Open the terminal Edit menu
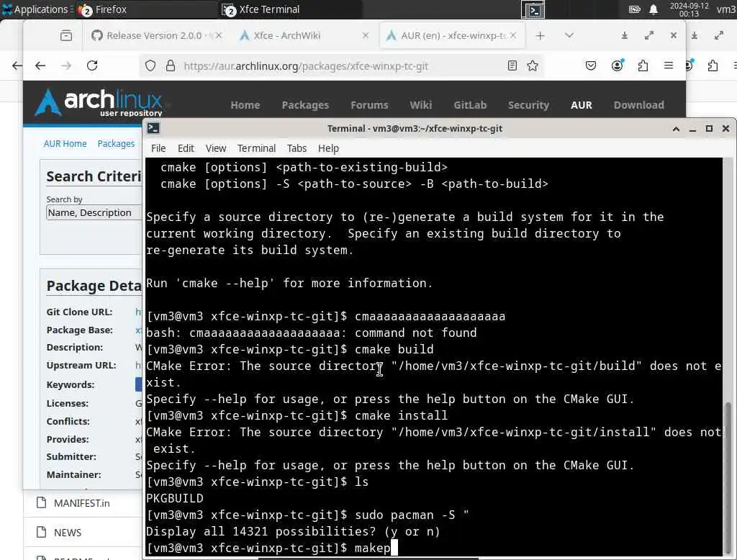 point(186,148)
